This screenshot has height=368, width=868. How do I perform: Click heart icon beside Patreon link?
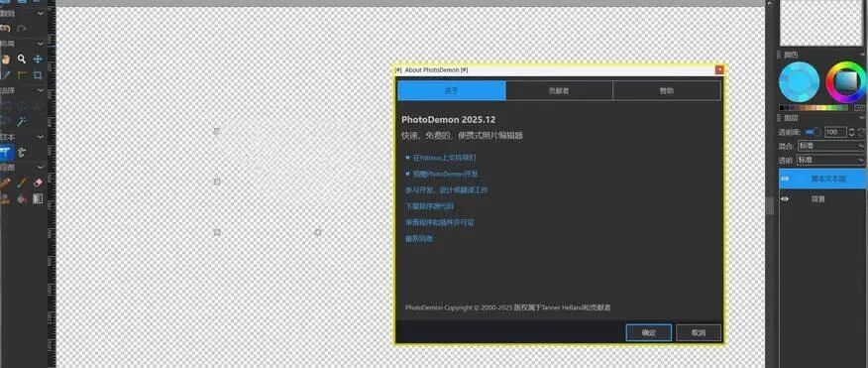[x=408, y=158]
